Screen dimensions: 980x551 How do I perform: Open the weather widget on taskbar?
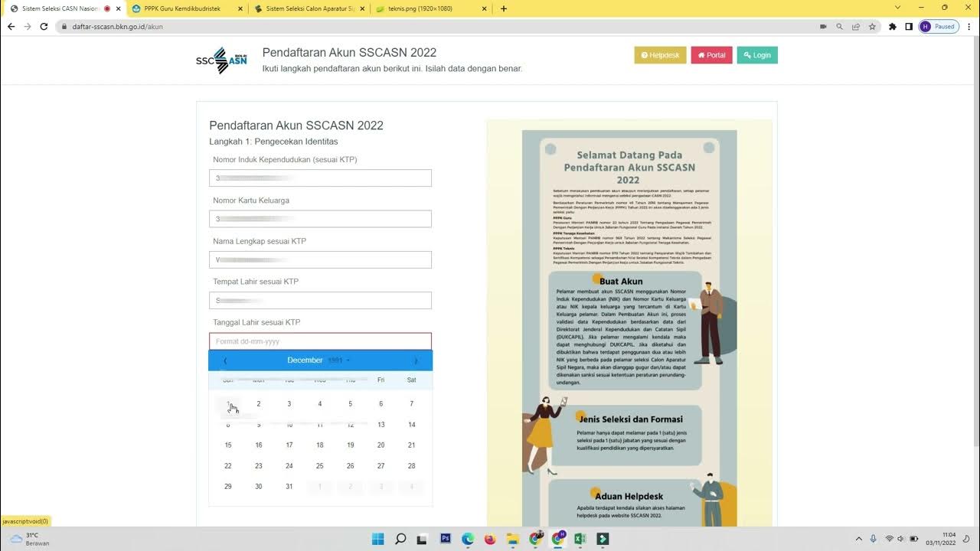[30, 539]
